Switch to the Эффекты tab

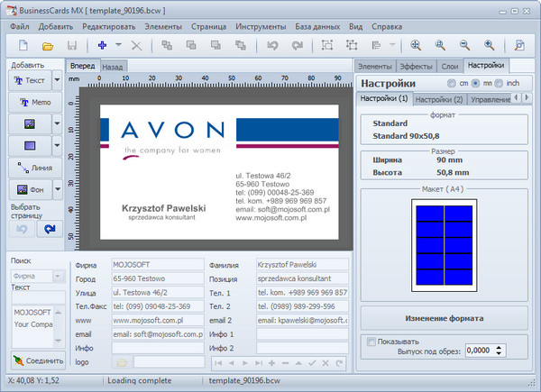coord(416,66)
